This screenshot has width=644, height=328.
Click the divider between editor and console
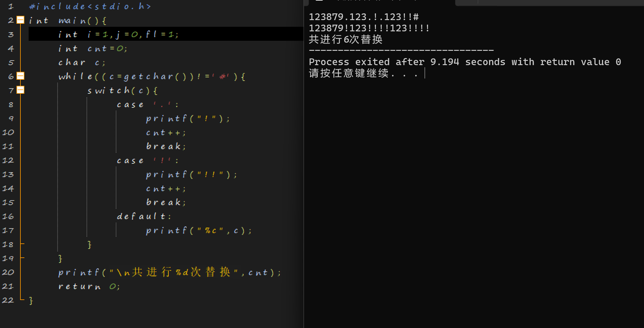304,164
